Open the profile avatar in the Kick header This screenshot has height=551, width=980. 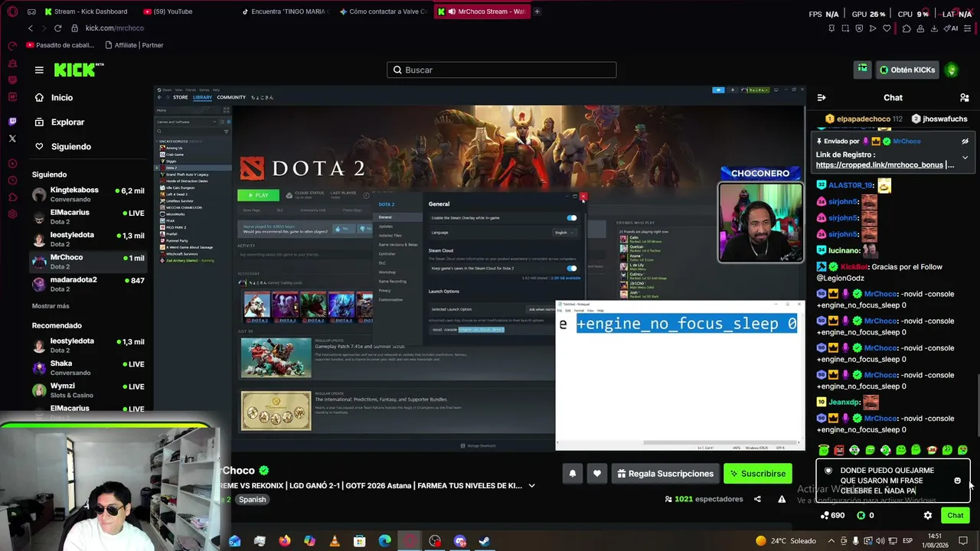952,70
